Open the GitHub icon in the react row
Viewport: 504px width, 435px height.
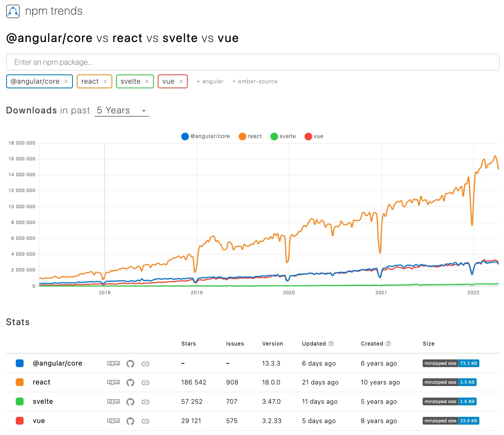(x=130, y=382)
